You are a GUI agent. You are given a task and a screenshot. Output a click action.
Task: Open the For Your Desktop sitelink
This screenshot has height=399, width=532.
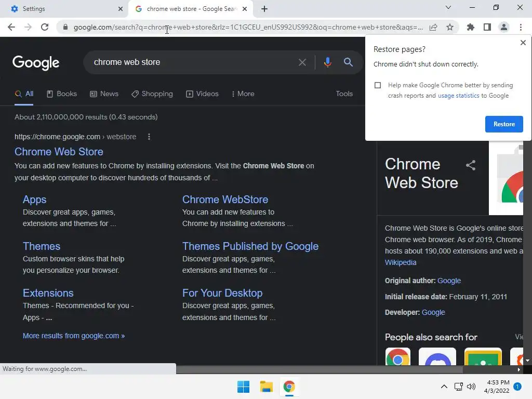pos(222,293)
